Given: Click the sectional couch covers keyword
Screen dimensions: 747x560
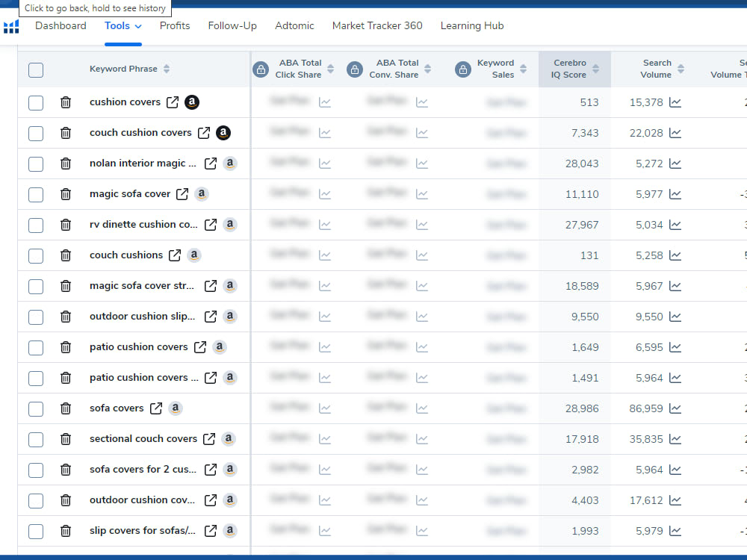Looking at the screenshot, I should (x=143, y=438).
